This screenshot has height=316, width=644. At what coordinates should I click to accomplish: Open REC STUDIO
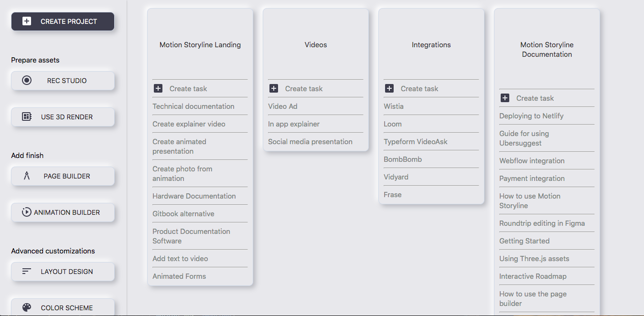click(63, 81)
